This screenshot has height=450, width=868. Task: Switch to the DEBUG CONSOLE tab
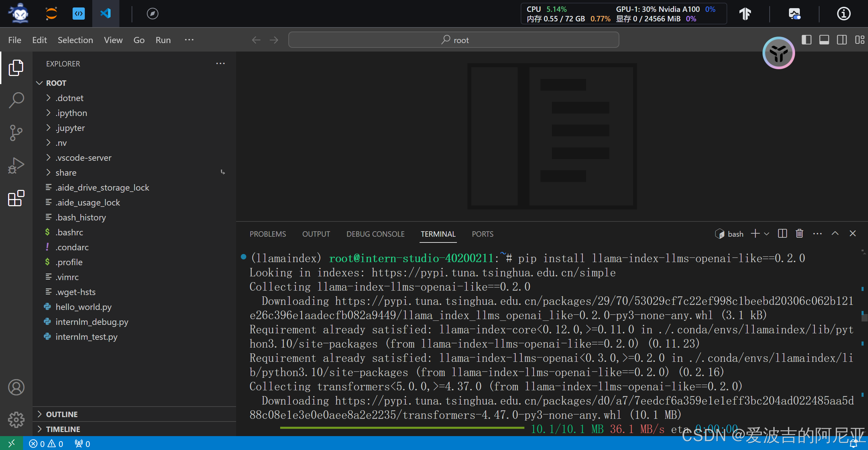375,234
